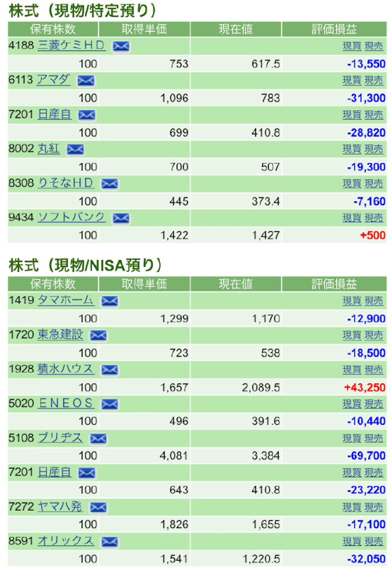Open the 東急建設 stock link
The width and height of the screenshot is (392, 568).
pyautogui.click(x=60, y=334)
